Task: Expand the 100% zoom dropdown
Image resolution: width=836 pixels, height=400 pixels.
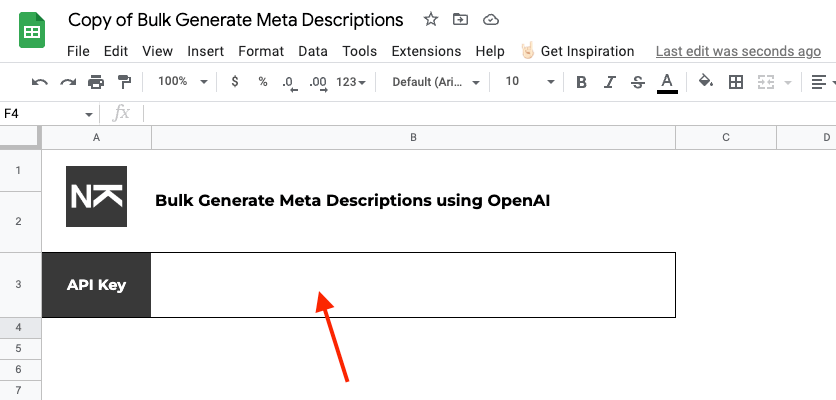Action: 184,82
